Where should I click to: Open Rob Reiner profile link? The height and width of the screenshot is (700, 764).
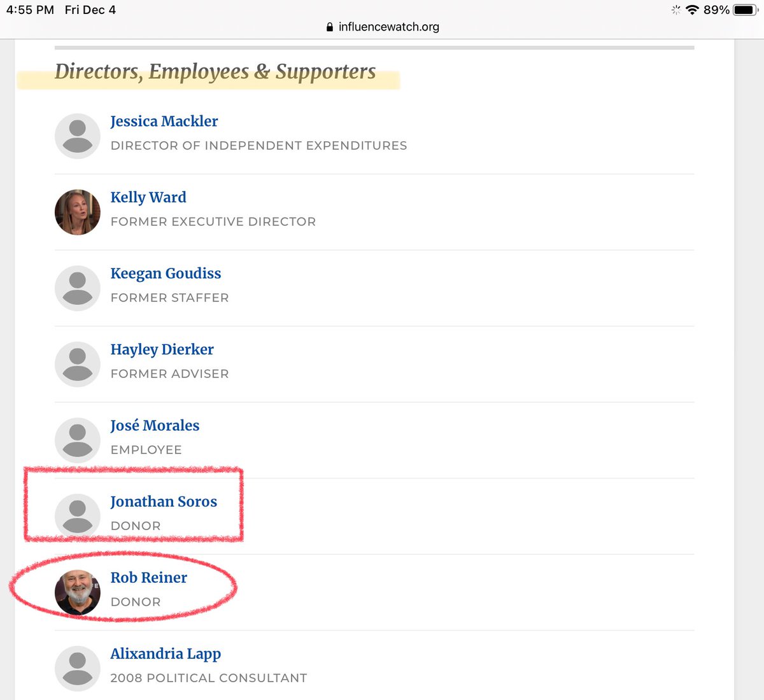(148, 578)
